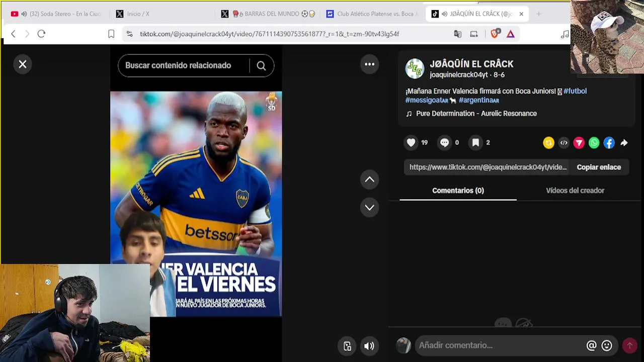
Task: Focus the Añadir comentario field
Action: tap(501, 345)
